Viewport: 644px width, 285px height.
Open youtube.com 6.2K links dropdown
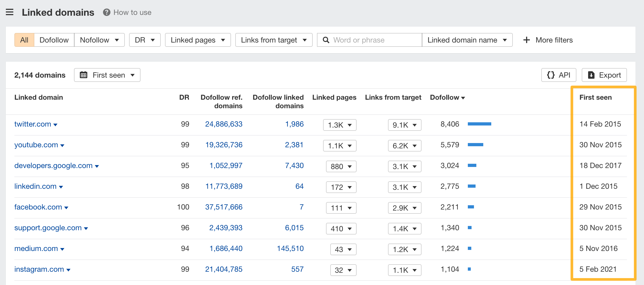tap(404, 146)
